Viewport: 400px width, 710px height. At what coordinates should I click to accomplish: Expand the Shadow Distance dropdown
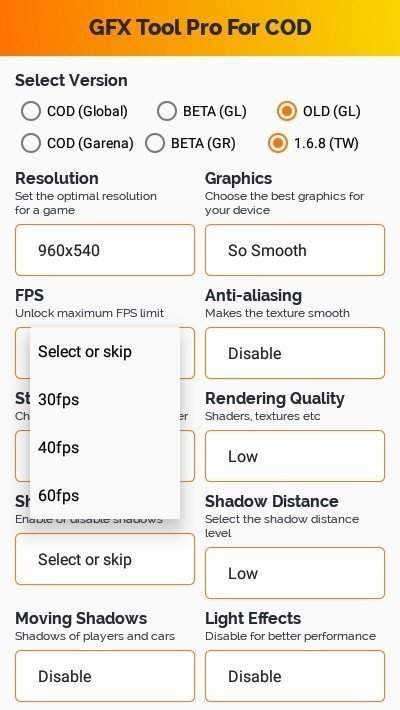295,573
